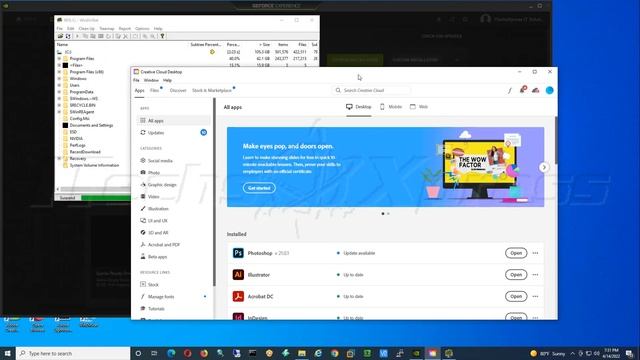Click the WinDirStat refresh toolbar icon

coord(68,36)
